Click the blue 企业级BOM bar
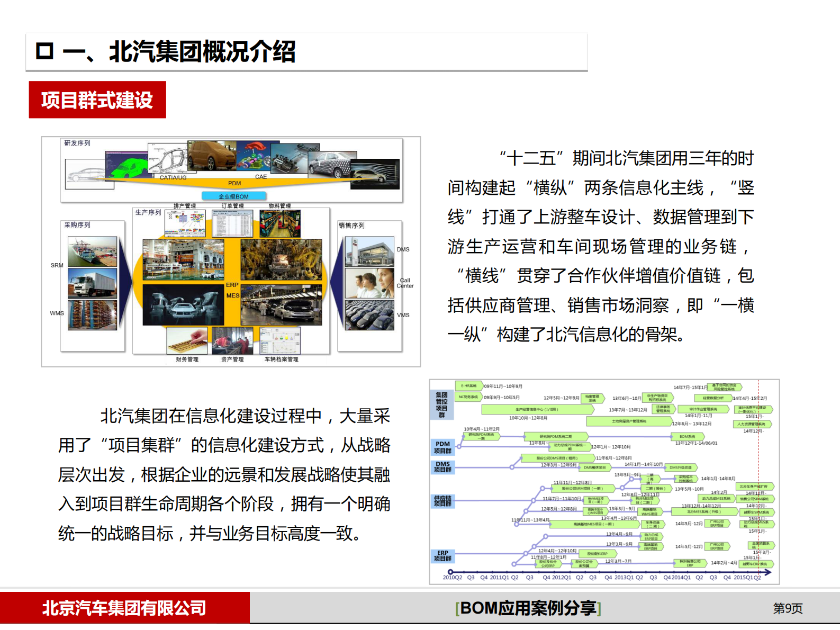 tap(233, 196)
